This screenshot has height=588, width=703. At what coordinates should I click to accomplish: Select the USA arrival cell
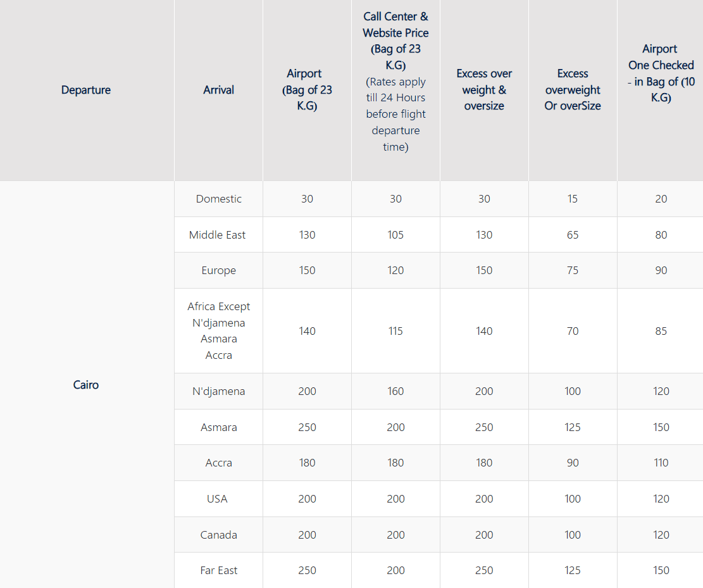pos(218,499)
